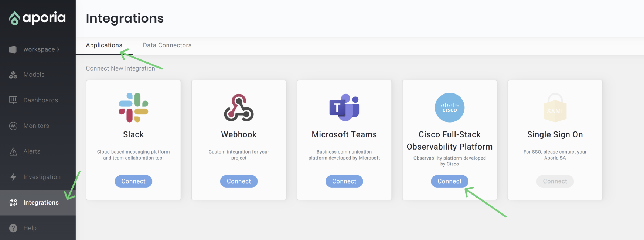Click the Investigation lightning bolt icon
This screenshot has width=644, height=240.
[x=13, y=177]
